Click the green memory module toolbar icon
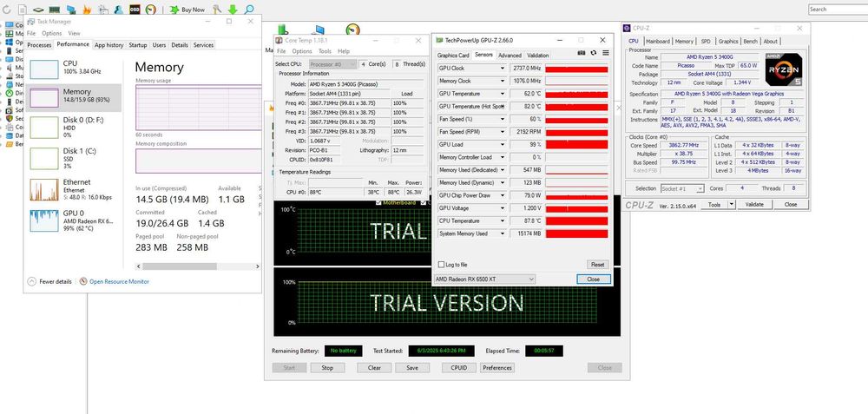Image resolution: width=868 pixels, height=414 pixels. 54,10
